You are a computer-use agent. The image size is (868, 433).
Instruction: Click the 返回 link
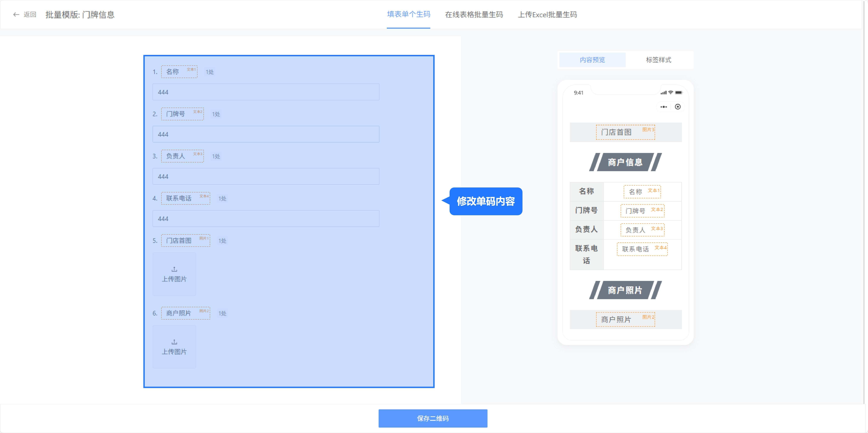pyautogui.click(x=30, y=15)
